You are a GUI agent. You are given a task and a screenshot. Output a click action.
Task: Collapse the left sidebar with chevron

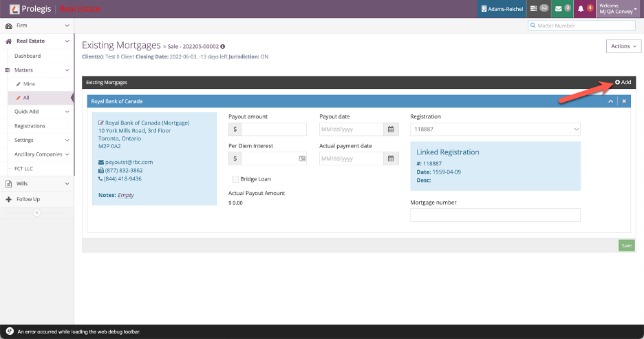point(37,213)
